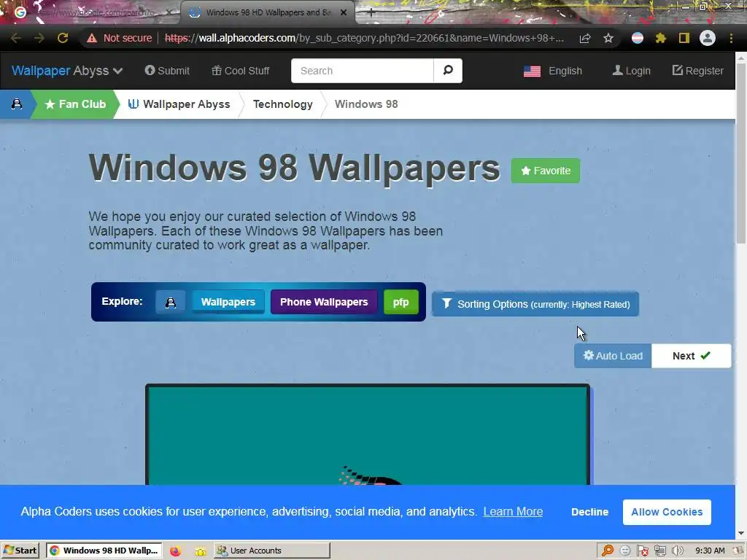
Task: Open the Fan Club breadcrumb
Action: tap(75, 104)
